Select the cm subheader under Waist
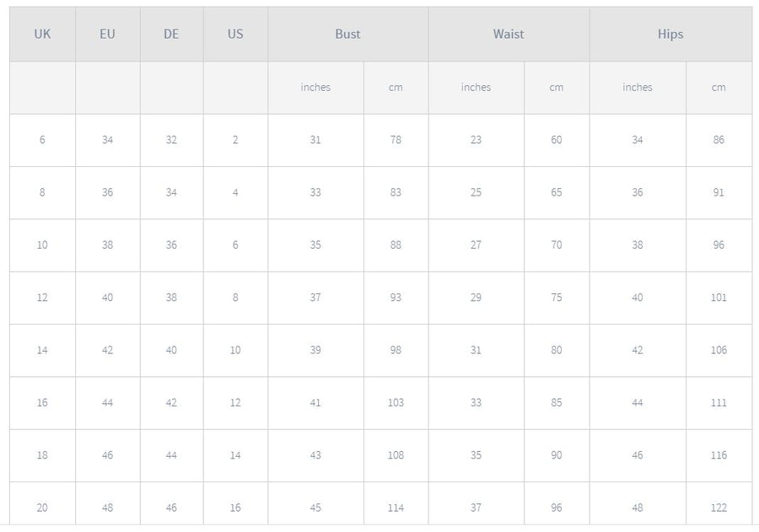Screen dimensions: 759x532 pos(557,88)
